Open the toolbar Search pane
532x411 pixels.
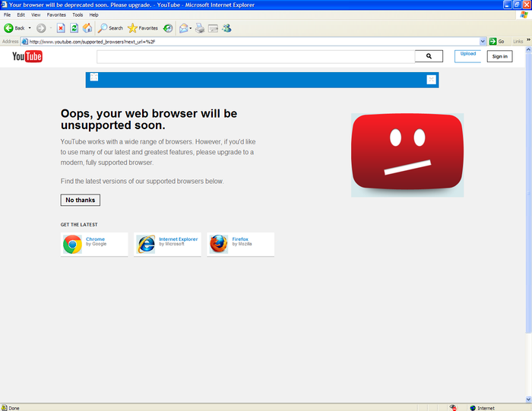click(110, 28)
